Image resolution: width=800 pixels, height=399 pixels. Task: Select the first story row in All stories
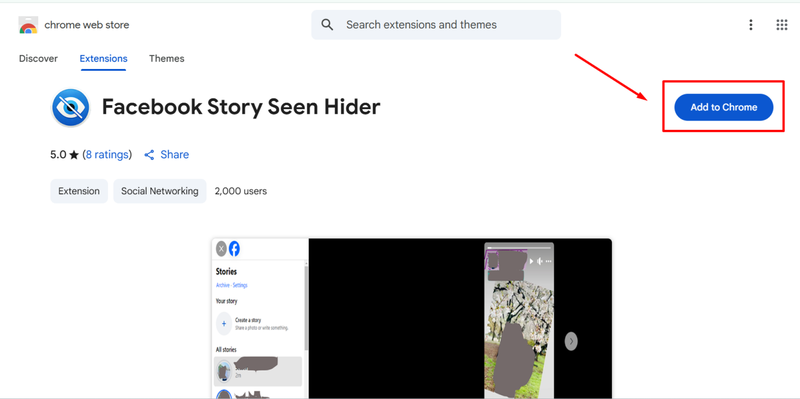tap(258, 371)
